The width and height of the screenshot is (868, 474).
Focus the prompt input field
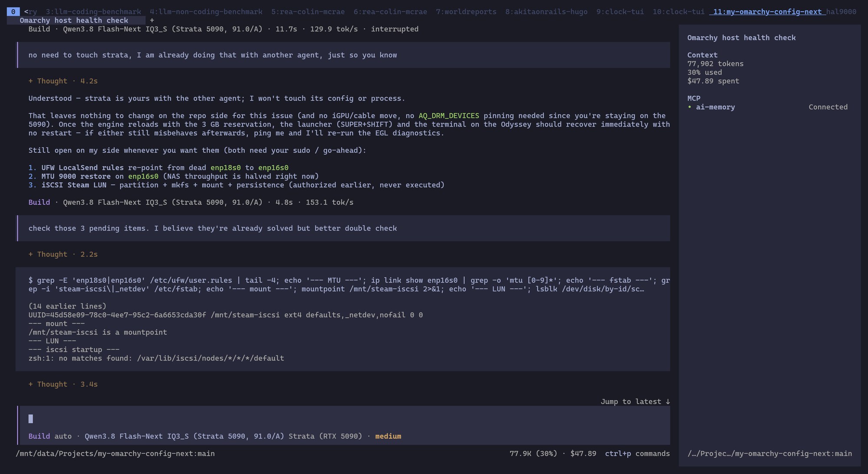[344, 419]
